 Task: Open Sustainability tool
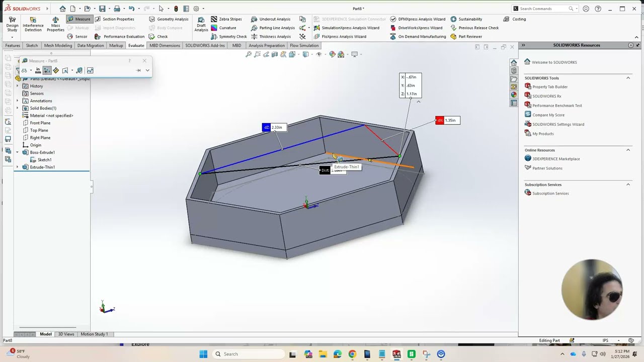pyautogui.click(x=466, y=19)
